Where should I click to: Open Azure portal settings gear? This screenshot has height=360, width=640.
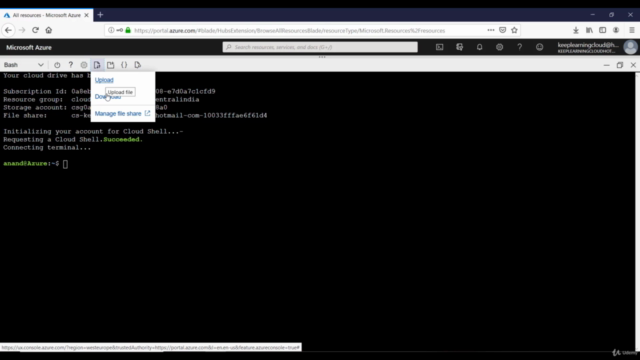(x=500, y=47)
